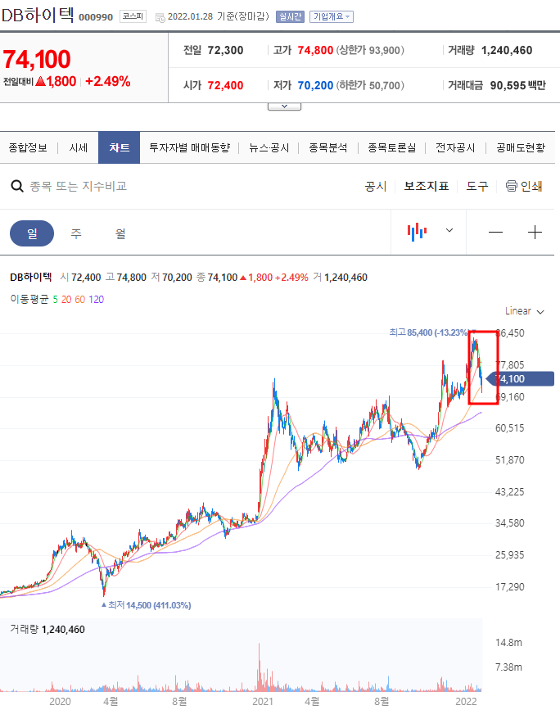The height and width of the screenshot is (728, 560).
Task: Click the 최고 85,400 high label
Action: (428, 332)
